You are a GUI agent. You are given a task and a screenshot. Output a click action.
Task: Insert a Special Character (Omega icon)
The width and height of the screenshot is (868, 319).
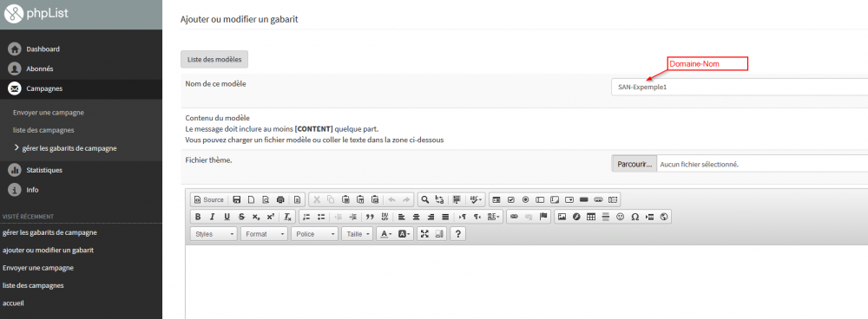point(635,217)
